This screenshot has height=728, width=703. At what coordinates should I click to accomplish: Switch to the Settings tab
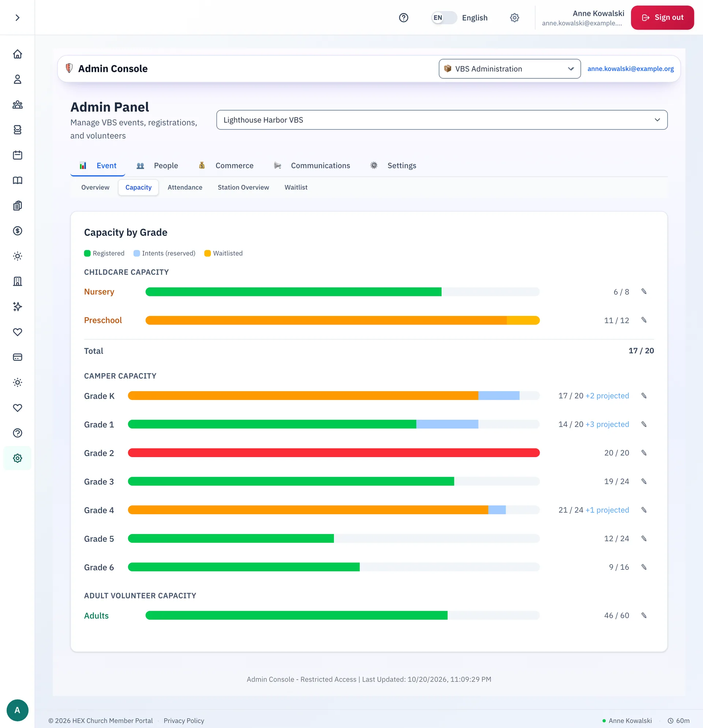393,166
